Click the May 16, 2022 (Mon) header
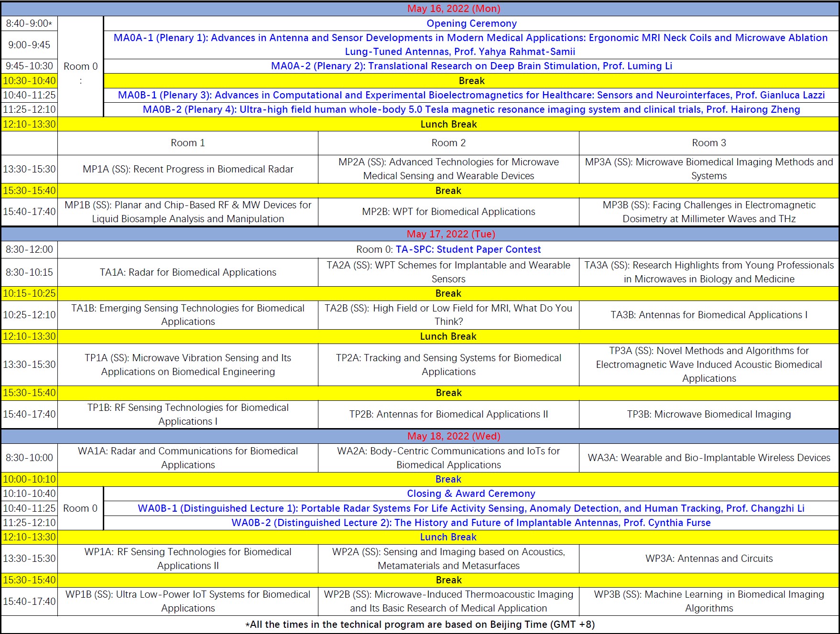The image size is (840, 634). coord(454,9)
